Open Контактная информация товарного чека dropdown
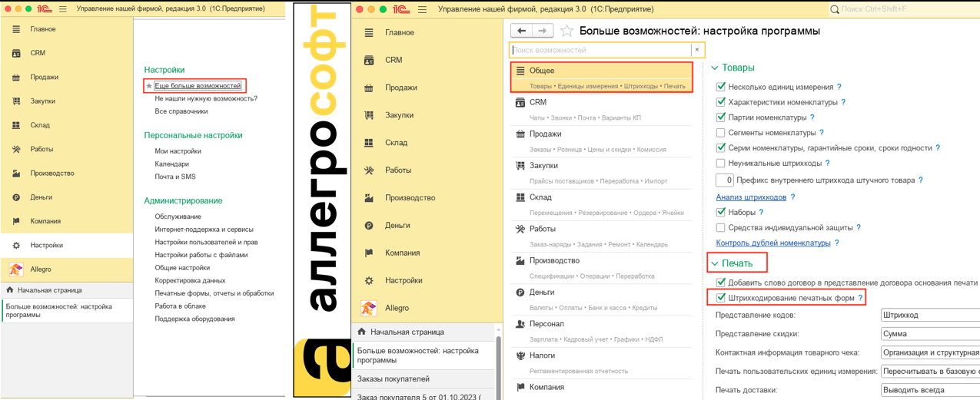Screen dimensions: 980x400 [930, 352]
